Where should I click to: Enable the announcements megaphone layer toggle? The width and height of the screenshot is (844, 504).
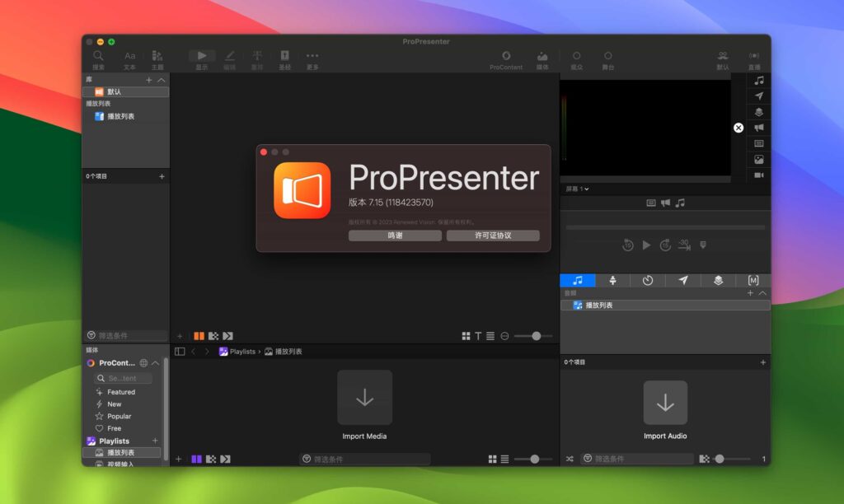[666, 202]
